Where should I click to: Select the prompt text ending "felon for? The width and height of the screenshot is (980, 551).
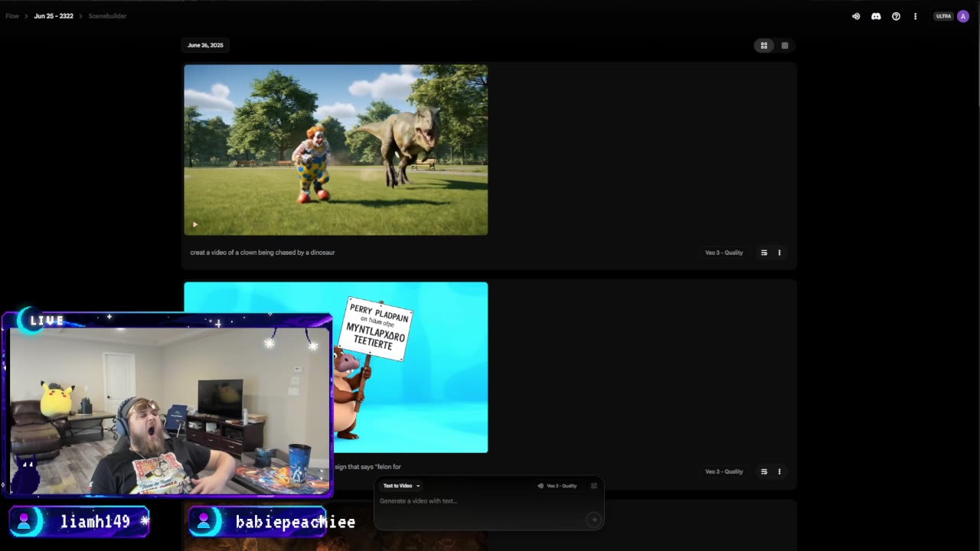tap(367, 467)
